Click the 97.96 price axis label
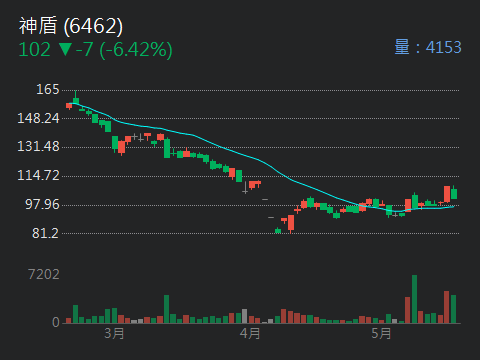The height and width of the screenshot is (360, 480). click(x=42, y=204)
